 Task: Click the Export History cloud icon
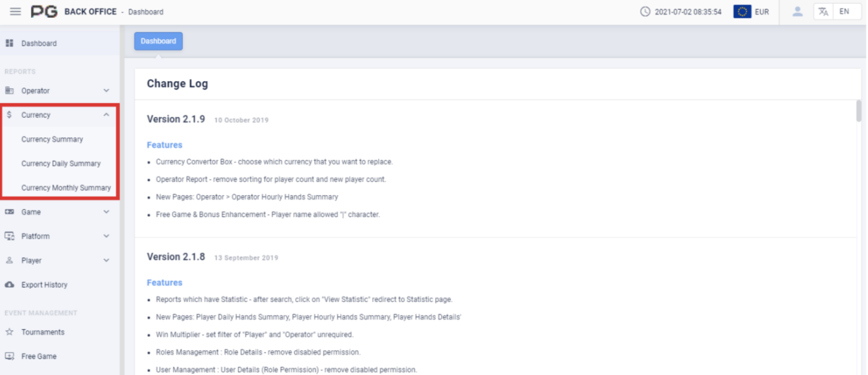coord(10,285)
